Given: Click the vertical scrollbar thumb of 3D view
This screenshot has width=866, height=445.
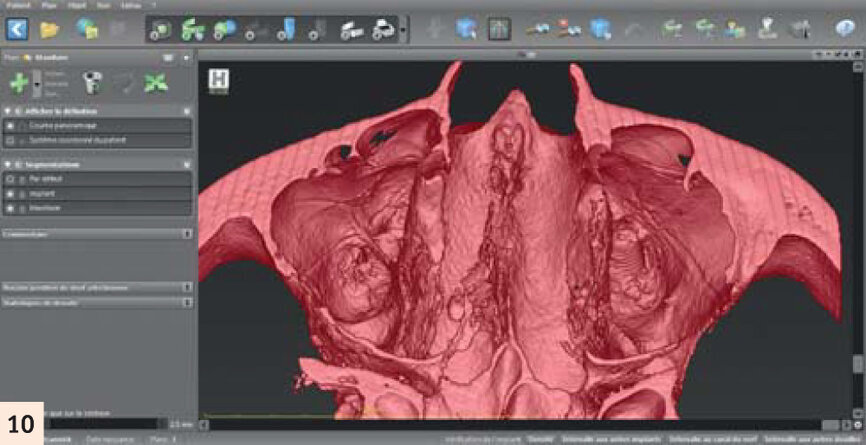Looking at the screenshot, I should pos(858,364).
